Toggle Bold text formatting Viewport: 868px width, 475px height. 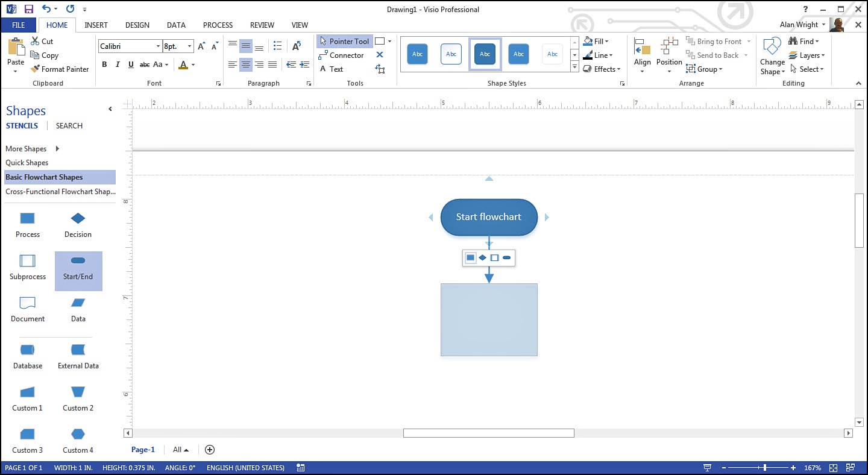click(104, 64)
